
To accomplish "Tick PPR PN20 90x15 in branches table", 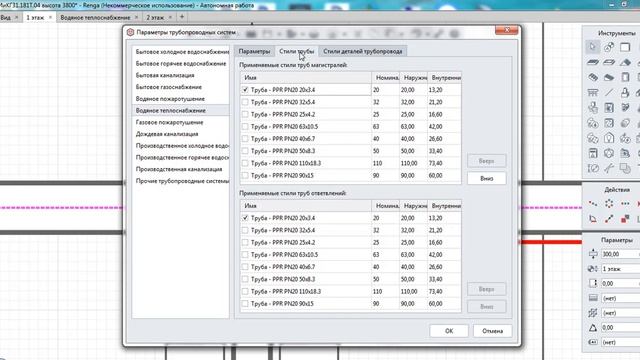I will click(x=245, y=303).
